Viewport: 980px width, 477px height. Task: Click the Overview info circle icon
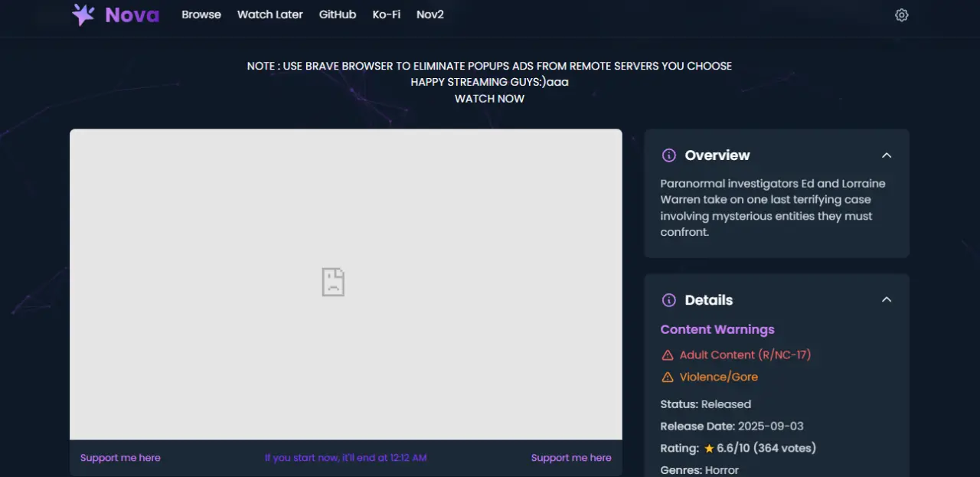(x=668, y=155)
